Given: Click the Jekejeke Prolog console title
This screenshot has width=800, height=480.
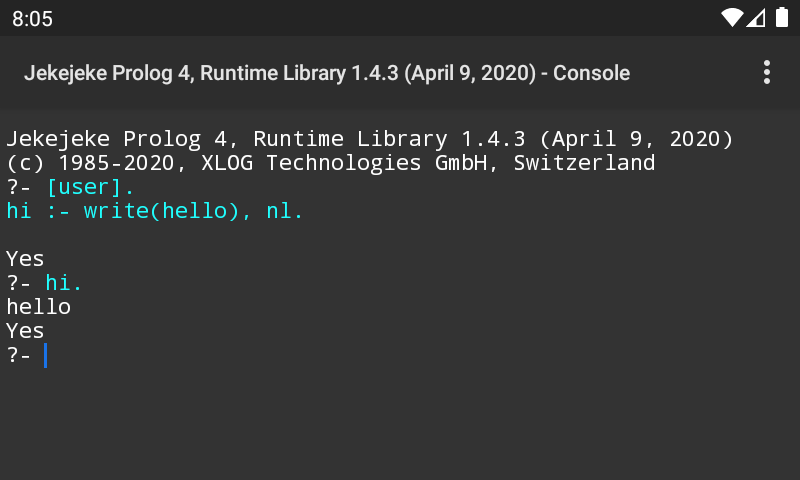Looking at the screenshot, I should click(327, 73).
